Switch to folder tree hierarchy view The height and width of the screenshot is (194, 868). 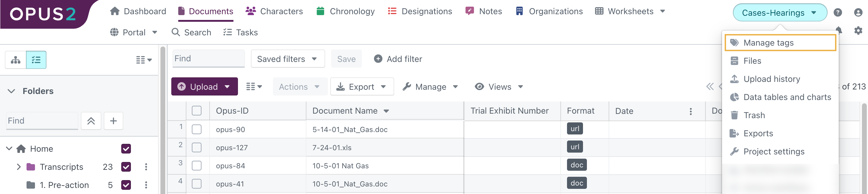[15, 60]
